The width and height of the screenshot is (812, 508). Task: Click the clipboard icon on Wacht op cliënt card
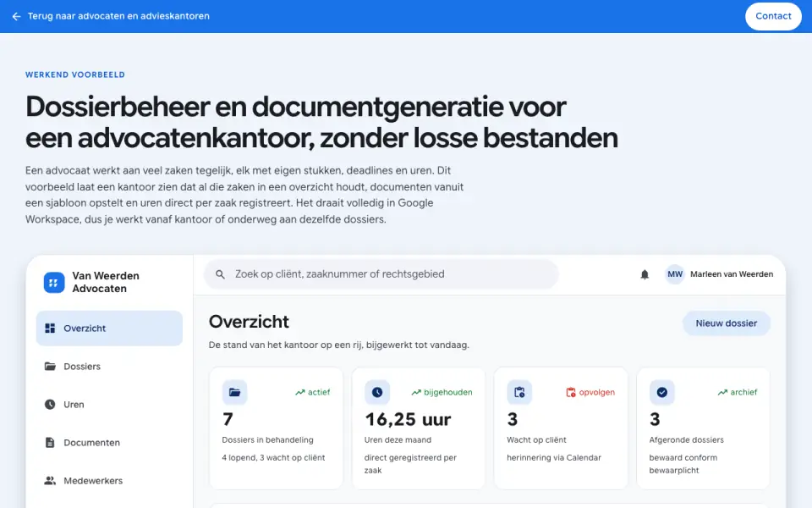(519, 392)
